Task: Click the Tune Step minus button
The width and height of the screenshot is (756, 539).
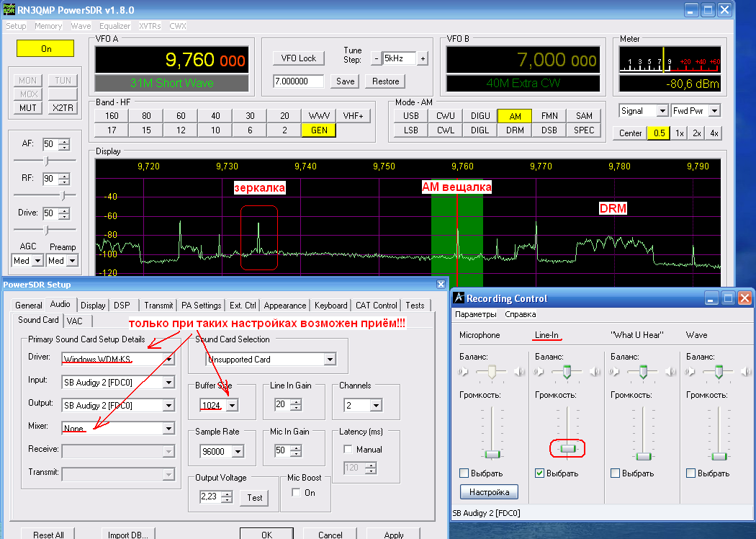Action: (375, 58)
